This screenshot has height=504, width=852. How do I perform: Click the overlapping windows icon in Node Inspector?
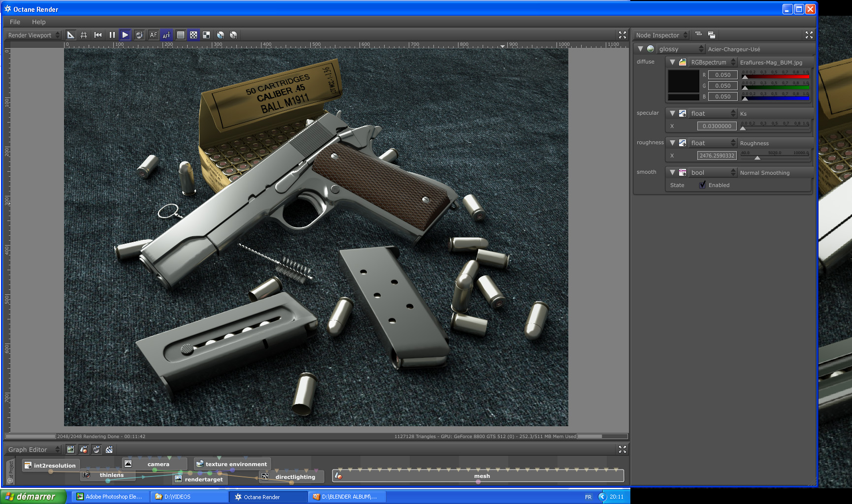(x=712, y=34)
